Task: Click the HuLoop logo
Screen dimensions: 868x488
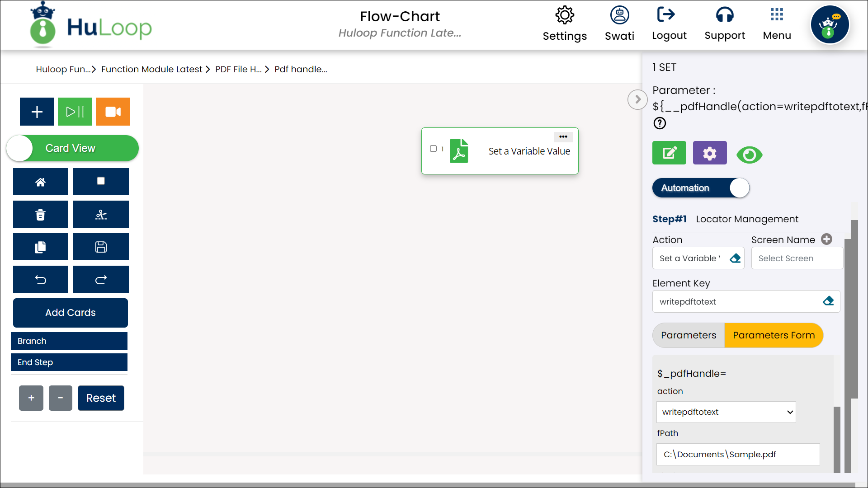Action: pyautogui.click(x=90, y=25)
